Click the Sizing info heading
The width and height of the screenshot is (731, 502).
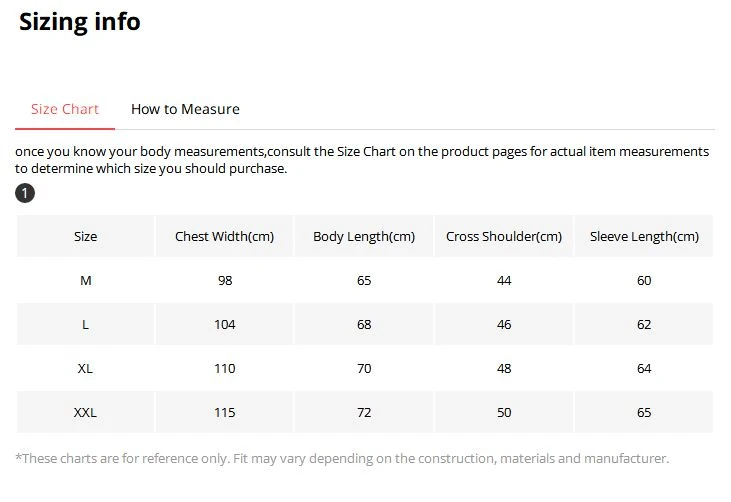click(x=80, y=21)
